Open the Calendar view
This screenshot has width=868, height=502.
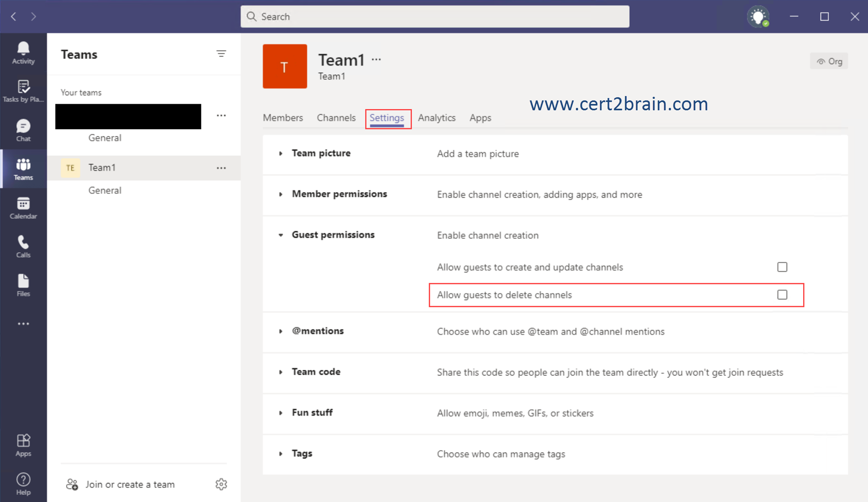point(23,208)
